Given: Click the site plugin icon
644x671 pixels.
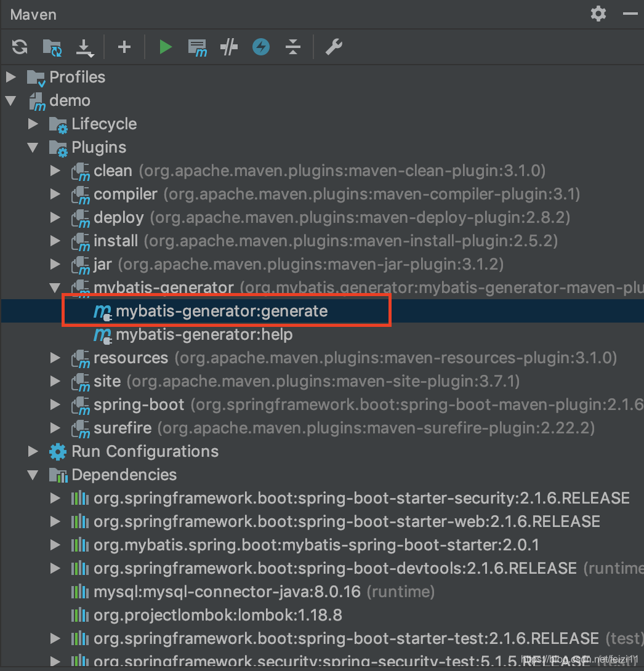Looking at the screenshot, I should click(x=81, y=382).
